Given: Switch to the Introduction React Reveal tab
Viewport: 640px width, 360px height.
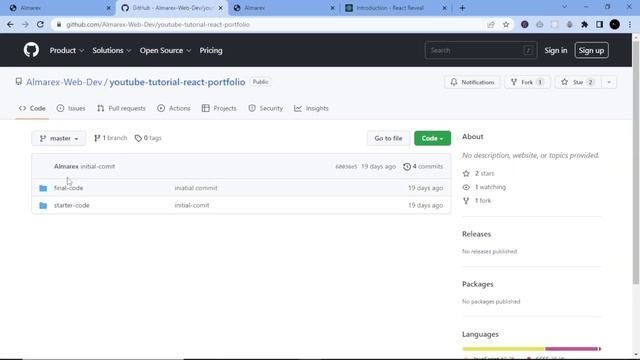Looking at the screenshot, I should click(x=395, y=8).
